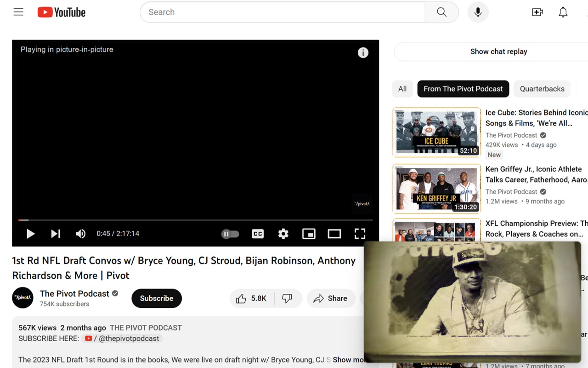Open the Ken Griffey Jr thumbnail
The image size is (588, 368).
coord(436,189)
